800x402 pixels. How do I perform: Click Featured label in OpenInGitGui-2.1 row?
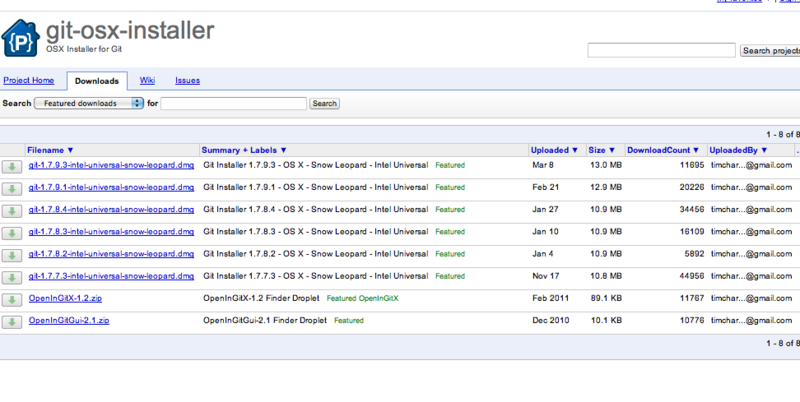click(349, 320)
